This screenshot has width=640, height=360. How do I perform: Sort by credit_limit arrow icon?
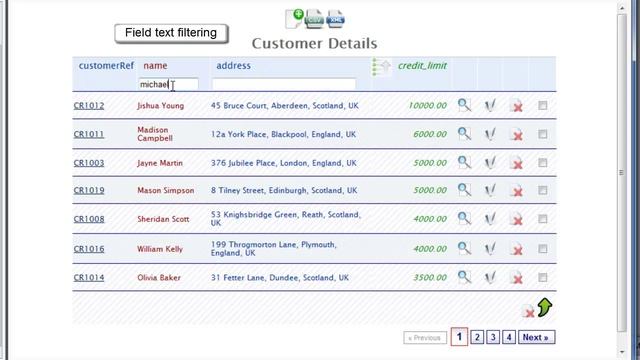coord(381,67)
